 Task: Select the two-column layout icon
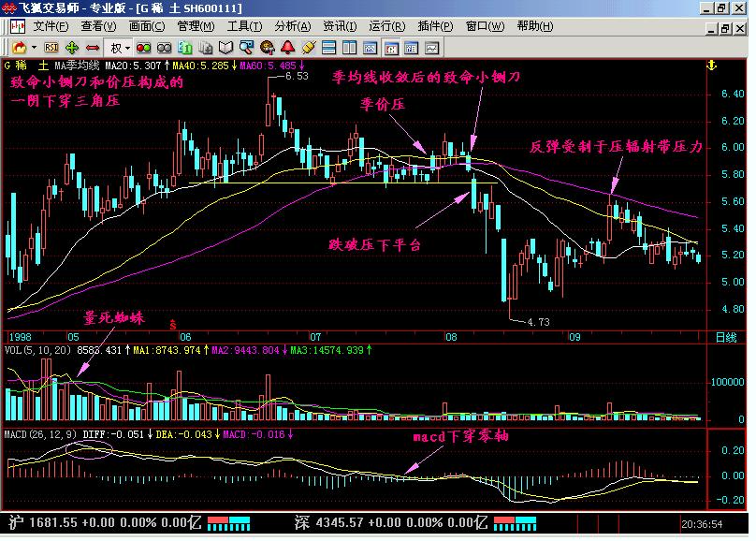[x=350, y=48]
